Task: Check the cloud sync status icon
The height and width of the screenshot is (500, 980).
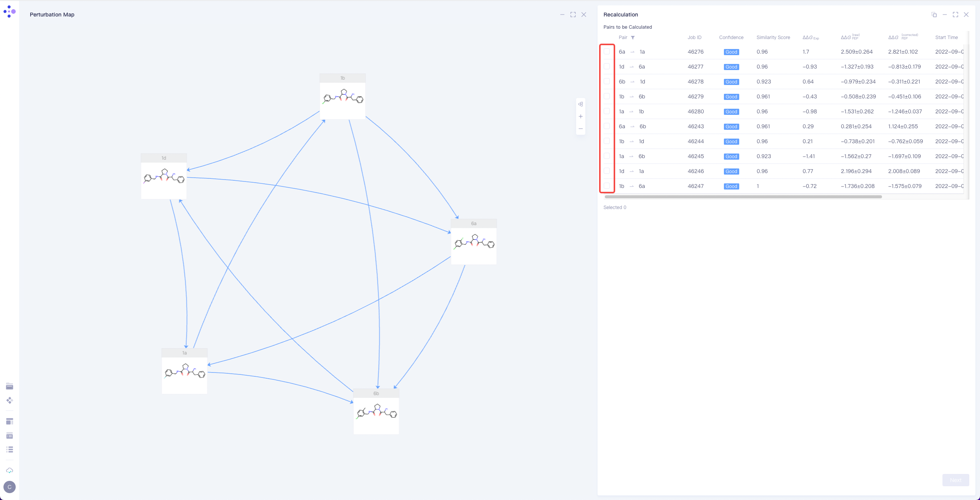Action: point(10,471)
